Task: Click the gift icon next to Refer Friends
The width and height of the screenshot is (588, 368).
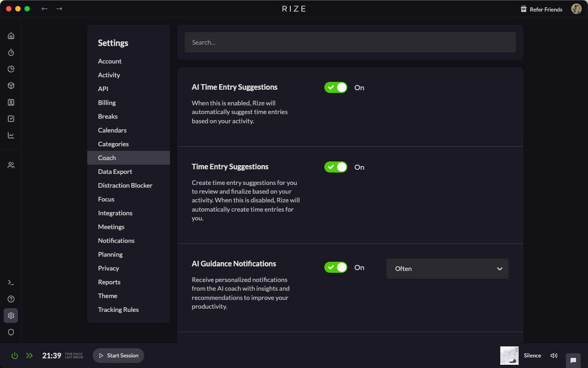Action: click(x=523, y=9)
